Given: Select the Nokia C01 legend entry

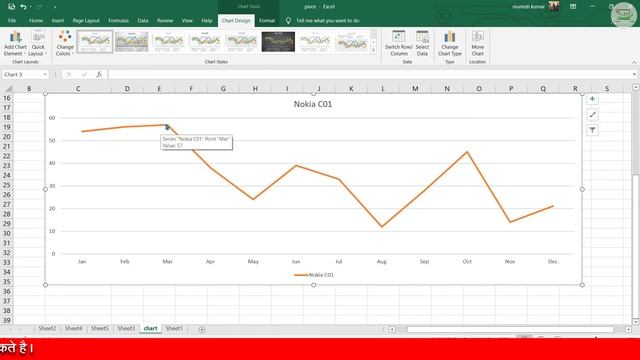Looking at the screenshot, I should coord(313,275).
